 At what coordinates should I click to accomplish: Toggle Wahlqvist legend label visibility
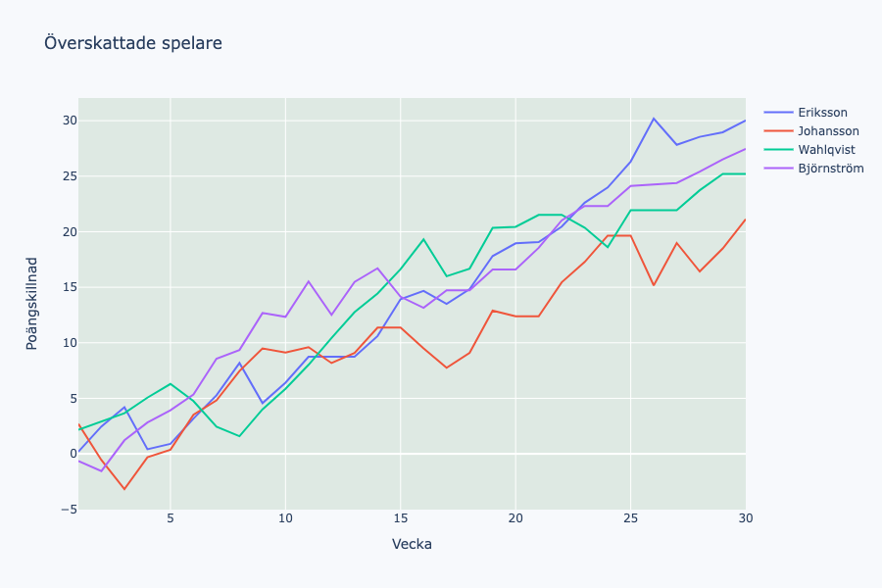pyautogui.click(x=825, y=150)
